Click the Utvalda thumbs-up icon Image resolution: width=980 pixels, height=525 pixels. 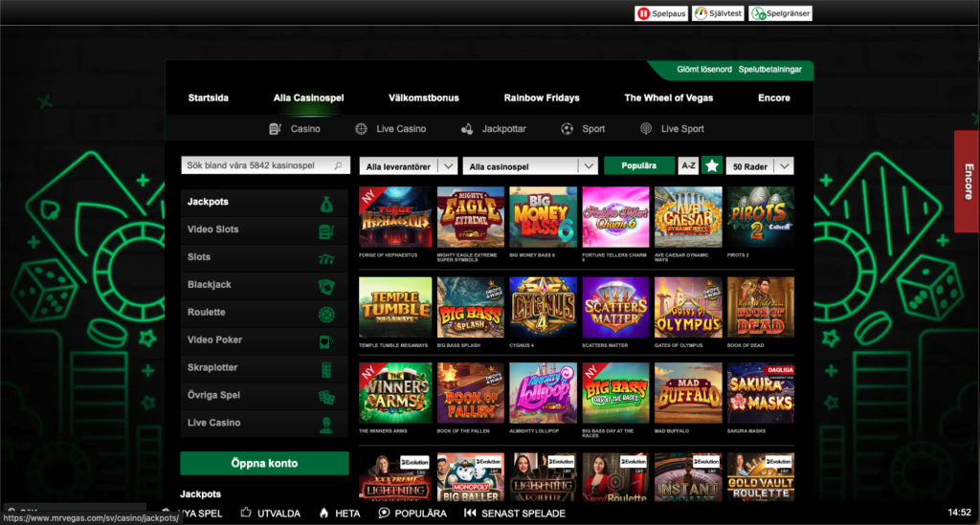point(246,513)
